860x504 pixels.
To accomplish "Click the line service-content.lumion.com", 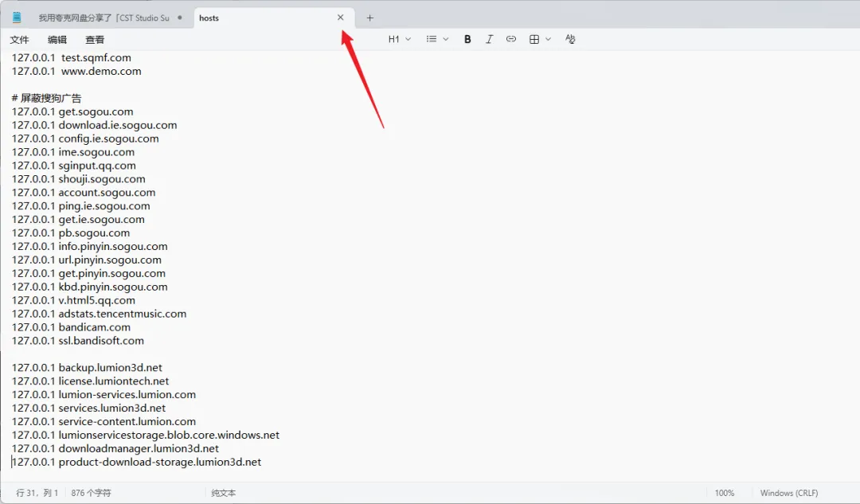I will tap(104, 422).
